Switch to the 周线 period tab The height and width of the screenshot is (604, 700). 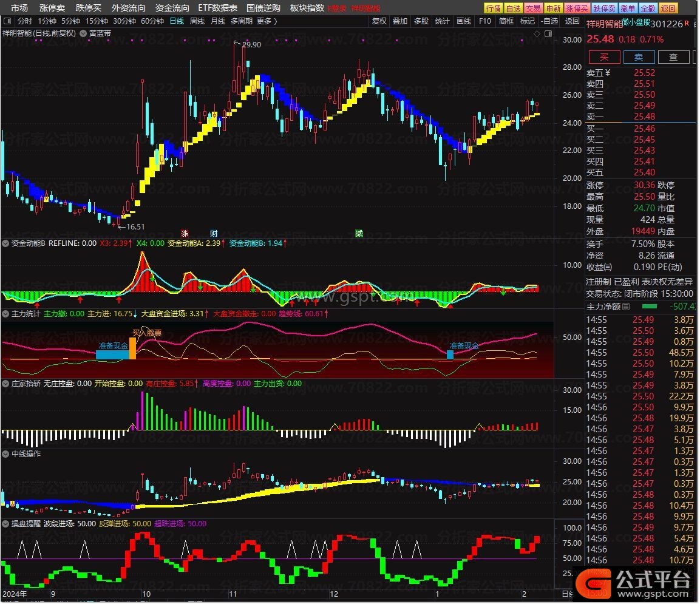tap(197, 21)
